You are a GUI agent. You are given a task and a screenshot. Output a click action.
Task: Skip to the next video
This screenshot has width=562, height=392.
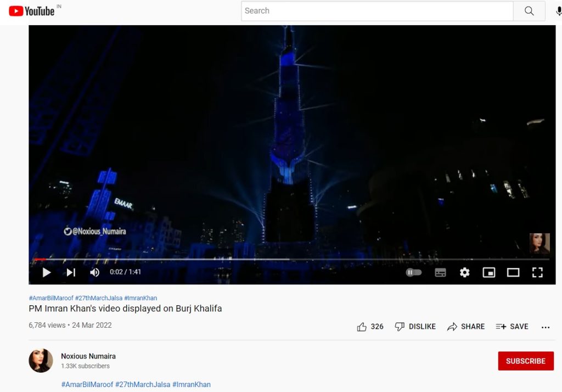point(71,272)
